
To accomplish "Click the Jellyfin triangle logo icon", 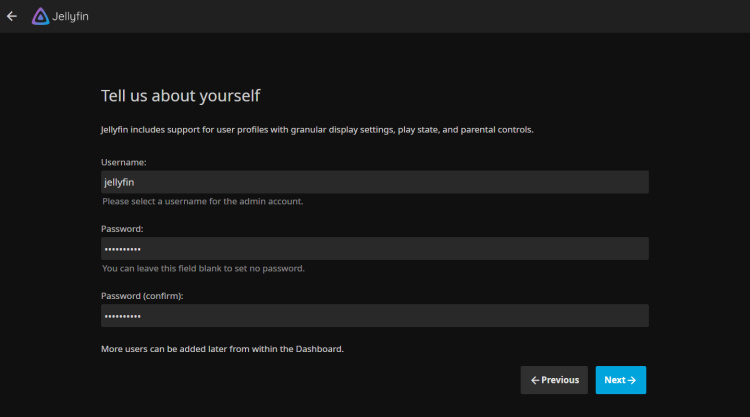I will click(x=40, y=16).
